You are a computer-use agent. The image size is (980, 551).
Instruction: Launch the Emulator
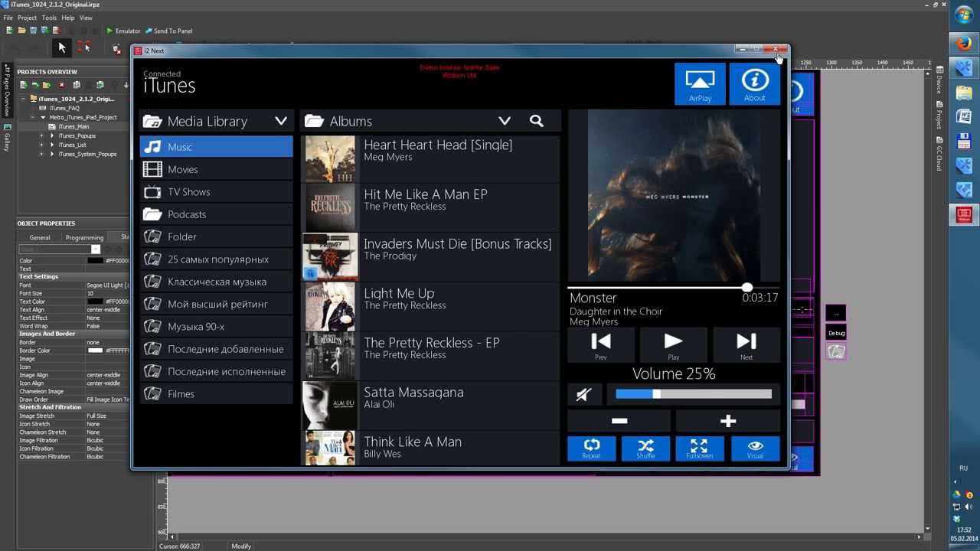point(123,31)
